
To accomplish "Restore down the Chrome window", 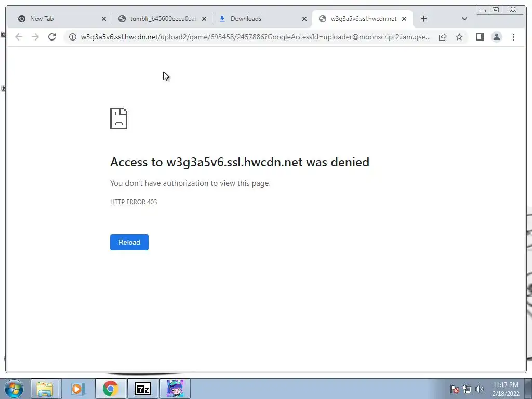I will [495, 10].
